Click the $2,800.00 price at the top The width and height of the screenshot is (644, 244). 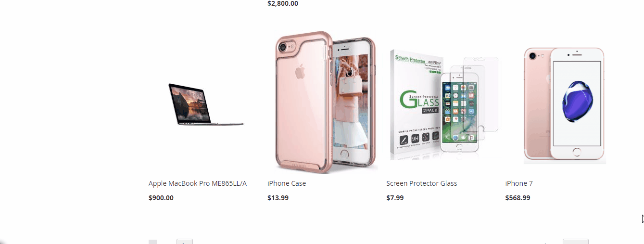[283, 3]
